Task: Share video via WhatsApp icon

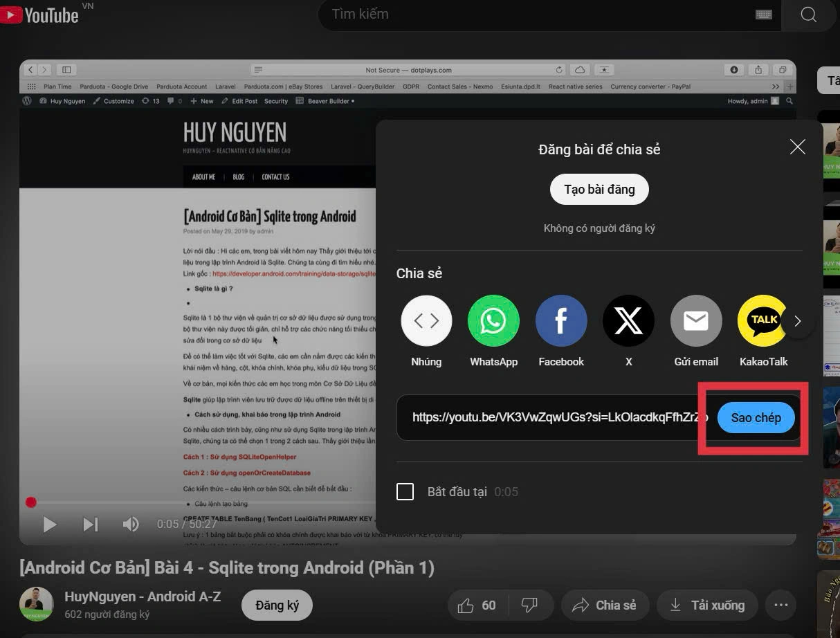Action: click(493, 320)
